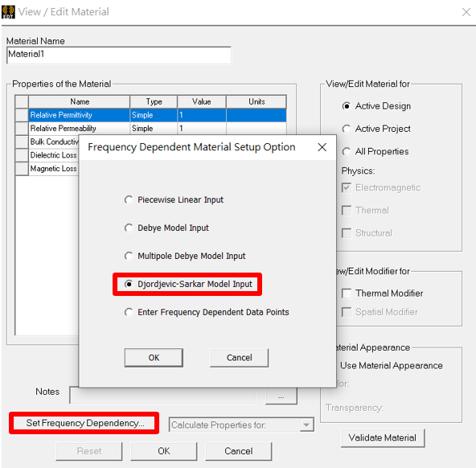Click the Use Material Appearance label
Viewport: 476px width, 468px height.
[392, 365]
